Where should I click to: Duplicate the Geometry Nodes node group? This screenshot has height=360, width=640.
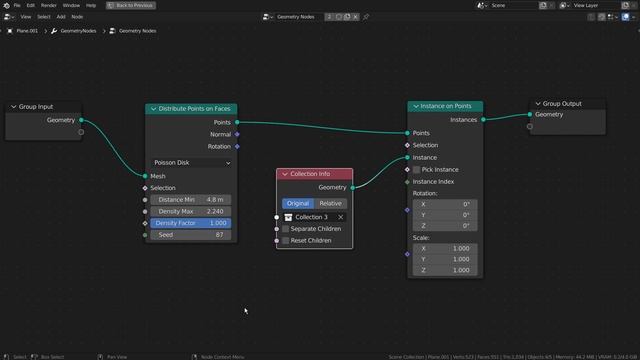(347, 17)
